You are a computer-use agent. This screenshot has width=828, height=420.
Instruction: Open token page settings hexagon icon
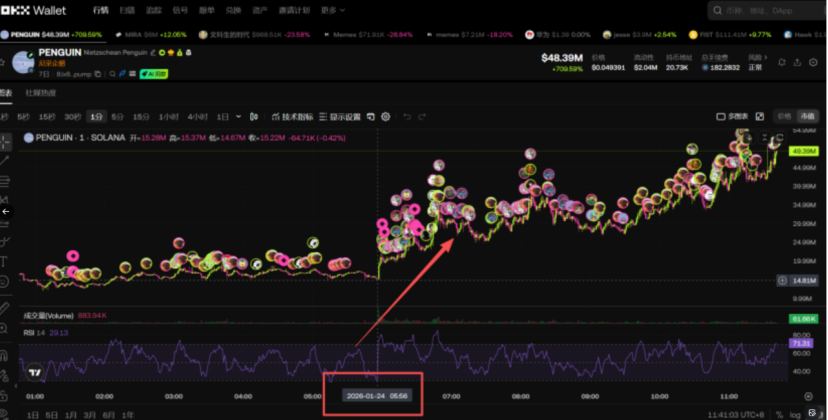coord(814,63)
